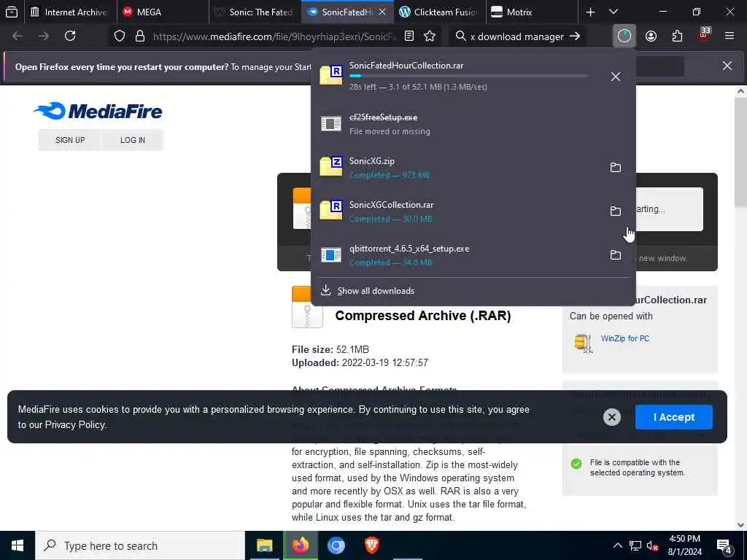The image size is (747, 560).
Task: Open uBlock extension with 33 badge
Action: (x=704, y=35)
